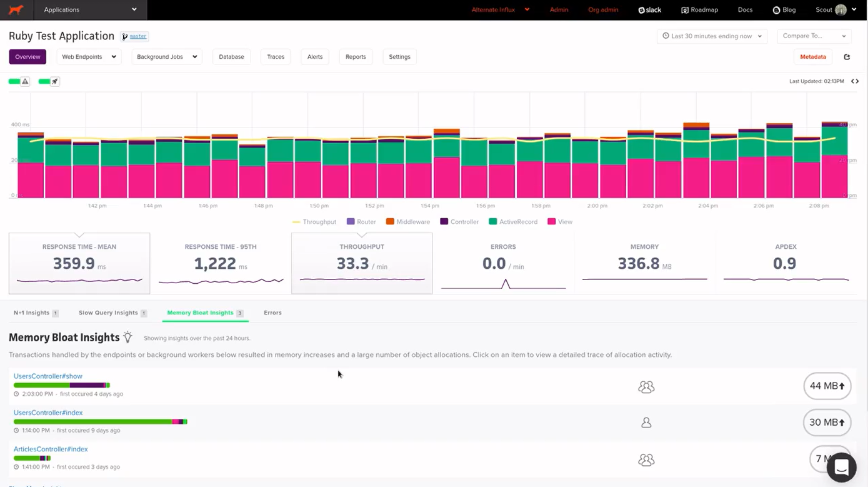The height and width of the screenshot is (487, 868).
Task: Open the UsersController#show insight
Action: tap(48, 376)
